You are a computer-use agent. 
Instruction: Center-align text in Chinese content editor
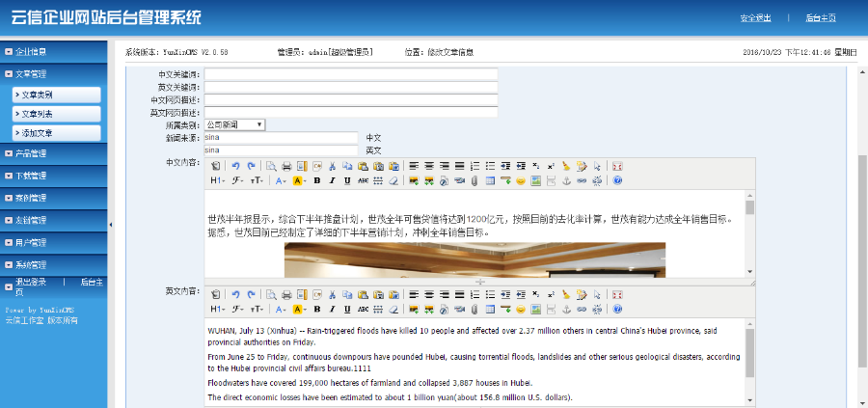coord(429,166)
